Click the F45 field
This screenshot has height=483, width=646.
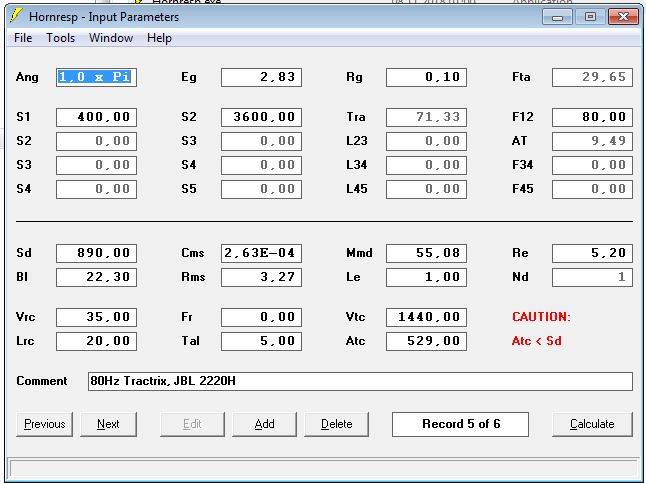(x=592, y=189)
